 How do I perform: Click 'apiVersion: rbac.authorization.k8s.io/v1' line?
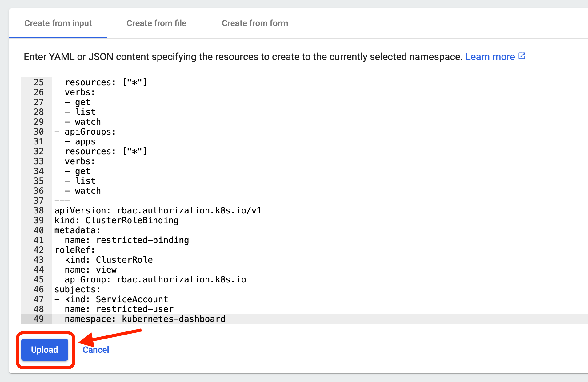(x=158, y=210)
